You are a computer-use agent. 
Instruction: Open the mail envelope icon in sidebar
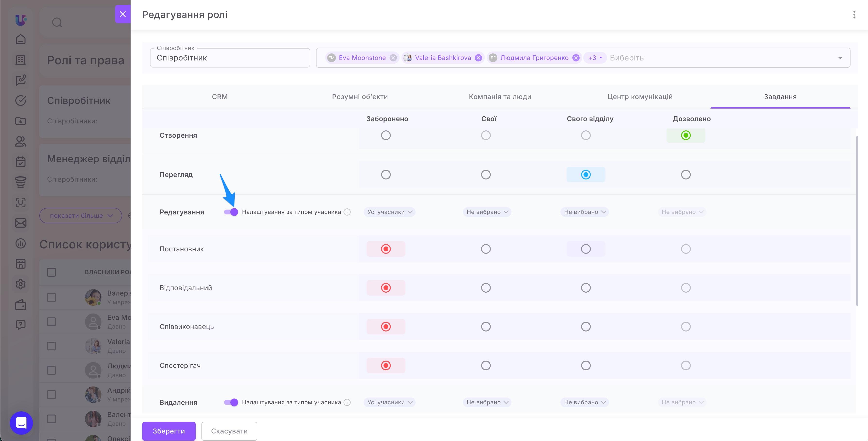21,223
